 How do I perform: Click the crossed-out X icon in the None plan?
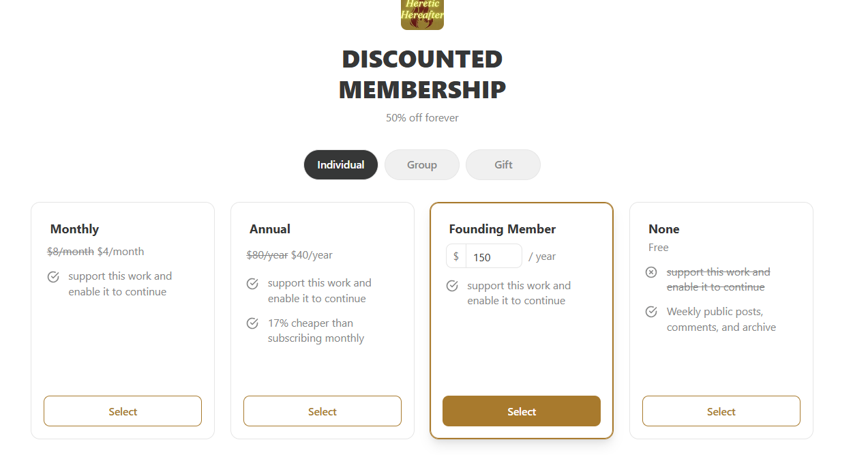click(651, 272)
